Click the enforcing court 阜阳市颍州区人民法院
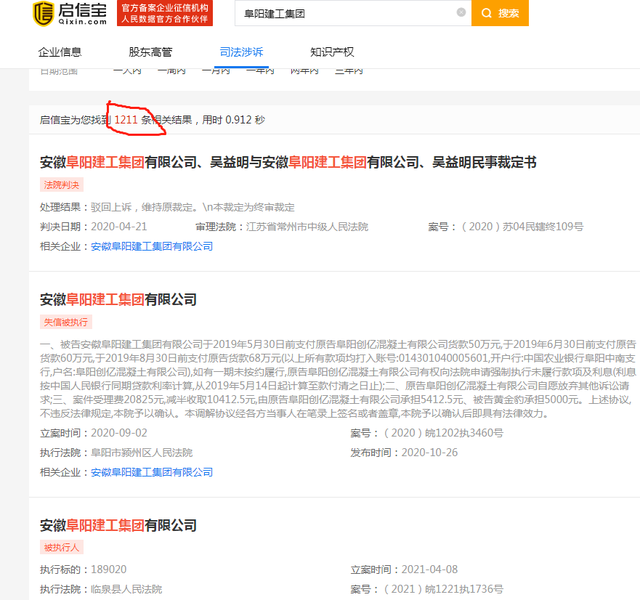 (142, 453)
